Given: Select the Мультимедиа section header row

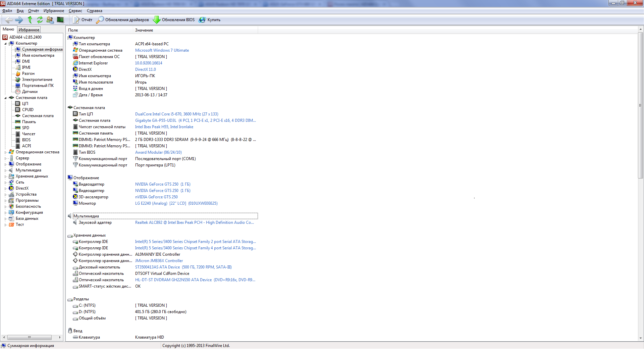Looking at the screenshot, I should tap(163, 216).
